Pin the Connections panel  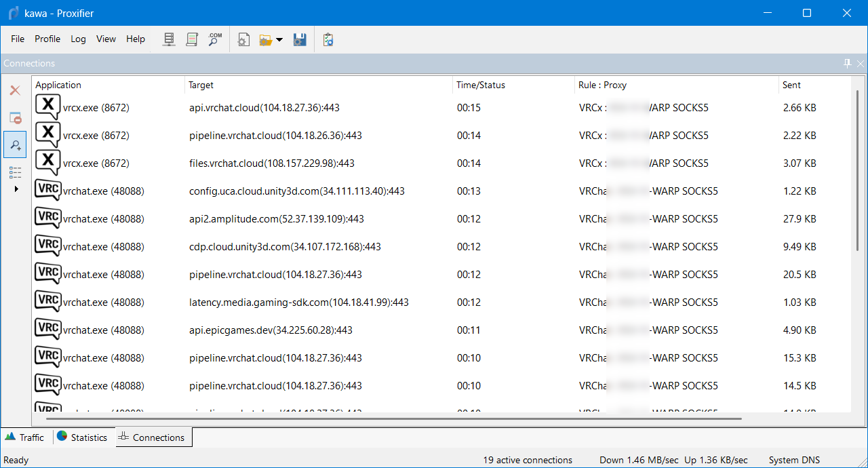(847, 63)
